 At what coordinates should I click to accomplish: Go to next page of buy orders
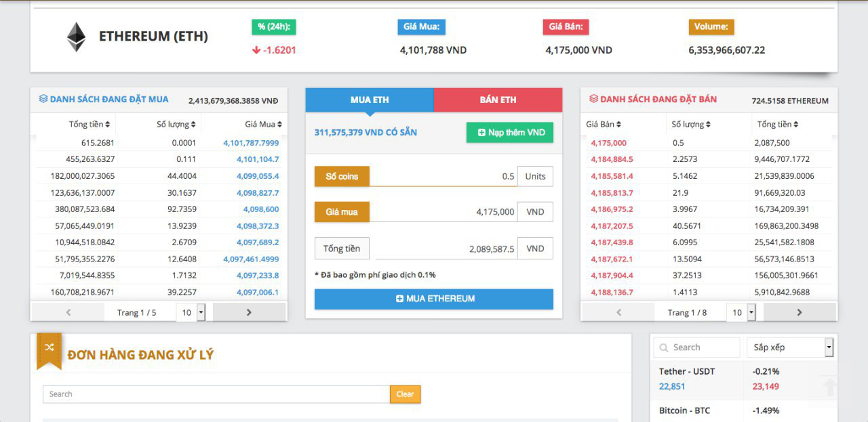pos(249,312)
